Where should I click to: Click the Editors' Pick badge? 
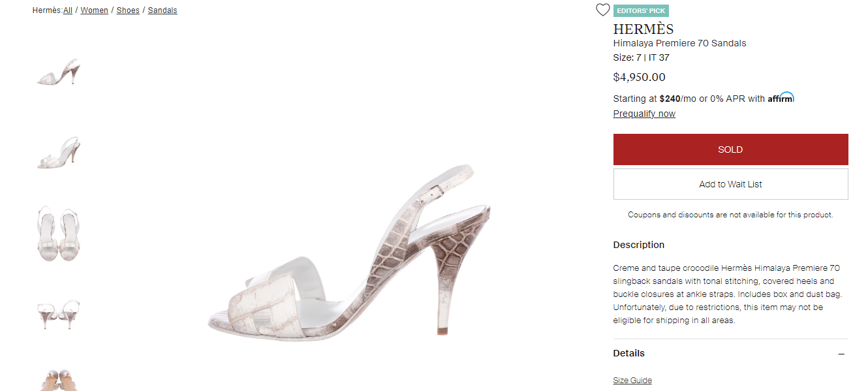point(641,10)
